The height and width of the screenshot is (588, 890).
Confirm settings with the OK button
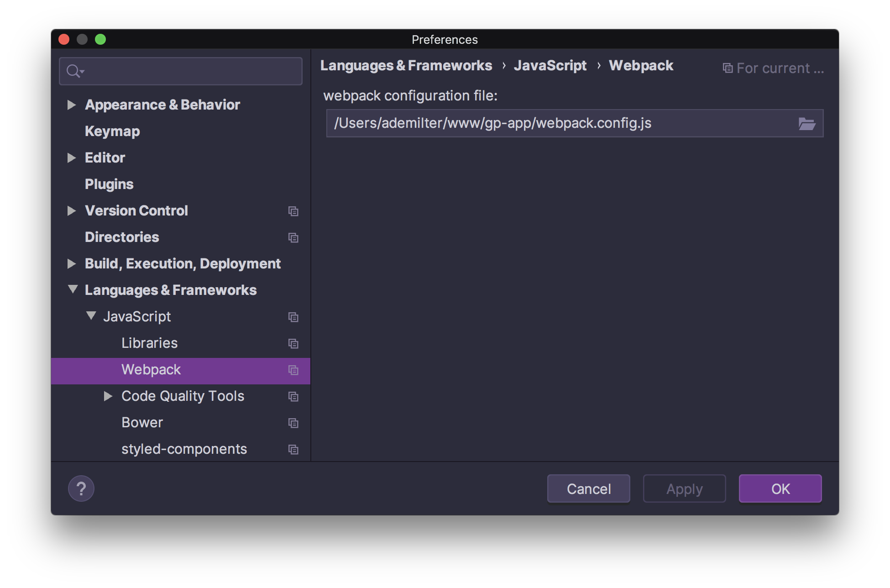pyautogui.click(x=780, y=488)
